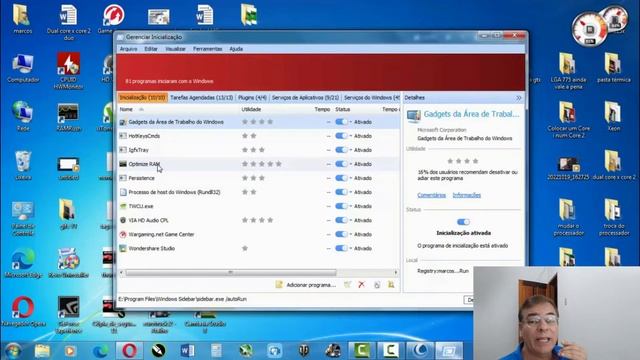Collapse the Detalhes panel with double chevron
The width and height of the screenshot is (640, 360).
tap(519, 98)
